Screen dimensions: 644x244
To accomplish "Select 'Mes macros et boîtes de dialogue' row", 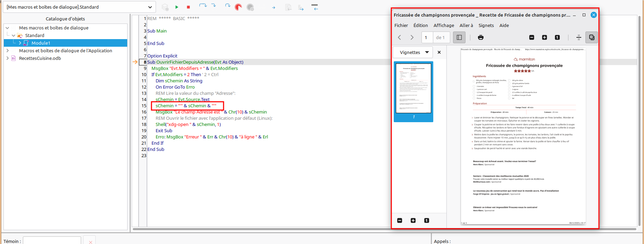I will click(x=54, y=28).
